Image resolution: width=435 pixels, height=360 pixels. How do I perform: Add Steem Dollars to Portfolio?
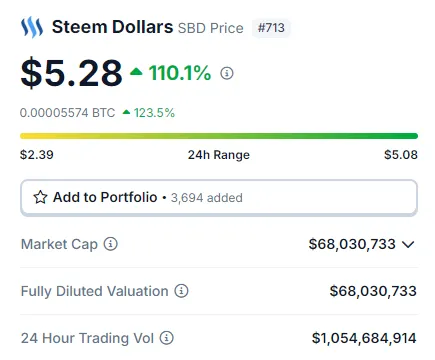click(x=219, y=198)
